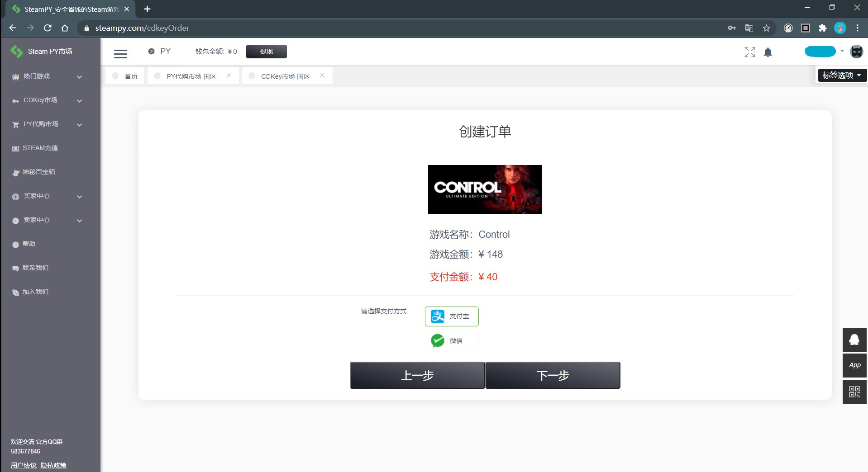This screenshot has width=868, height=472.
Task: Click the 加入我们 icon
Action: coord(15,293)
